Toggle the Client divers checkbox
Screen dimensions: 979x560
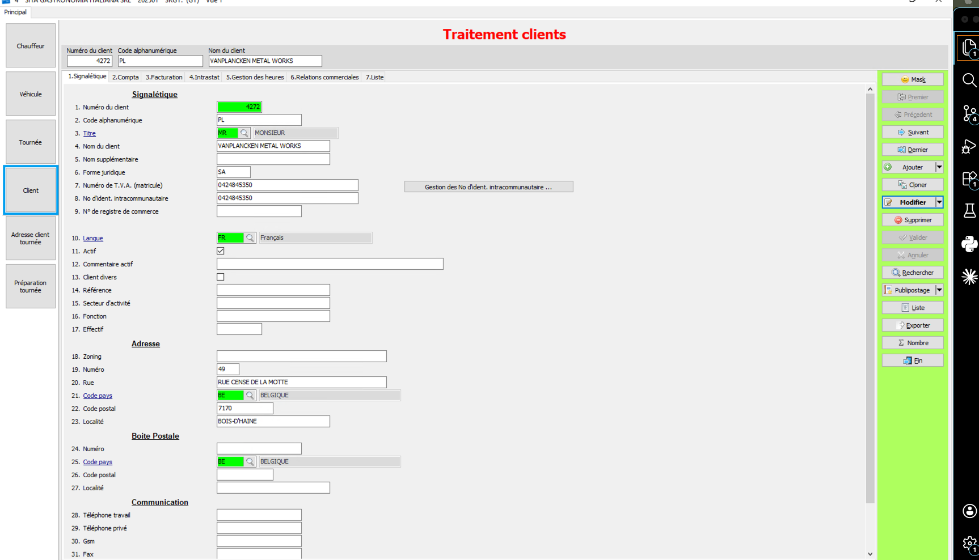click(x=221, y=277)
